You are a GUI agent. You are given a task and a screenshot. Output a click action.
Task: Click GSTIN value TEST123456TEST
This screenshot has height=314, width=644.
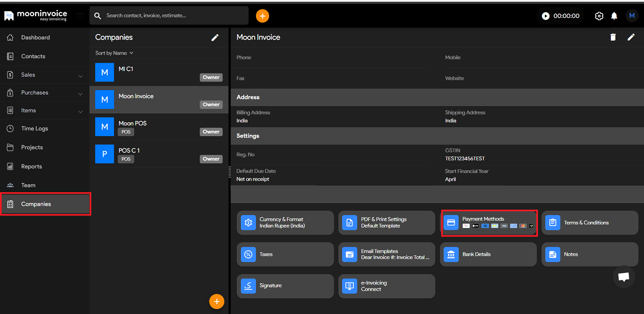[465, 159]
